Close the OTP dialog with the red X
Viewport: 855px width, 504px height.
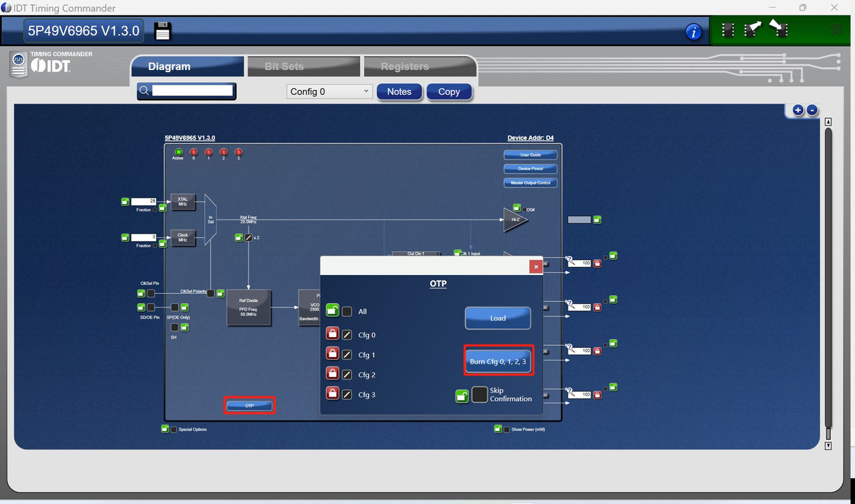pyautogui.click(x=536, y=266)
